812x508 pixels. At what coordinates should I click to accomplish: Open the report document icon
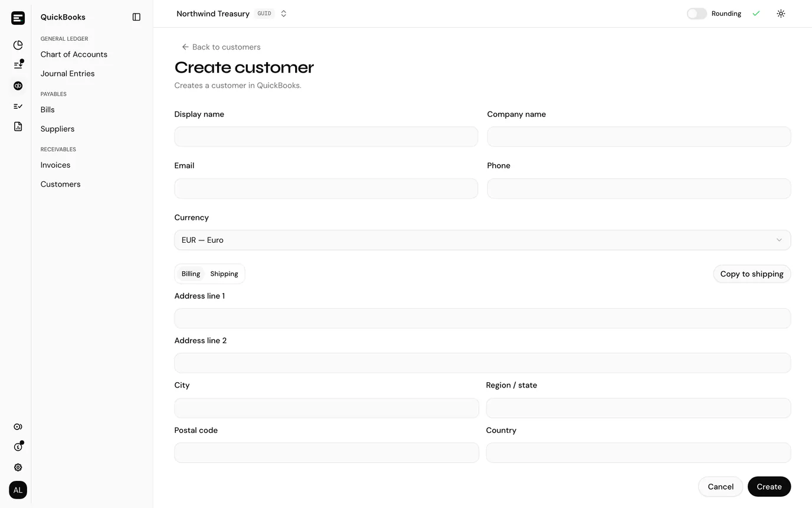point(18,126)
